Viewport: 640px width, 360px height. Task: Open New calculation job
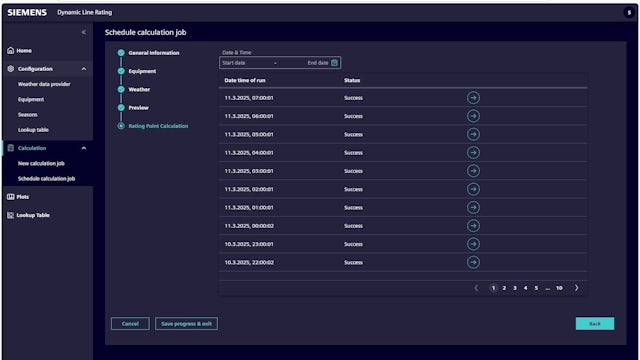coord(41,163)
